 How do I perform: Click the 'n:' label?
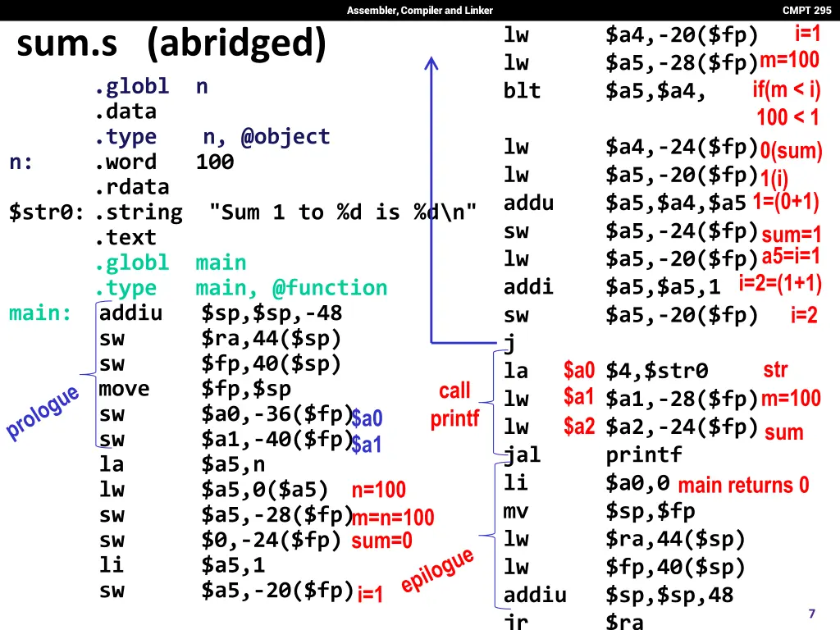click(x=21, y=162)
